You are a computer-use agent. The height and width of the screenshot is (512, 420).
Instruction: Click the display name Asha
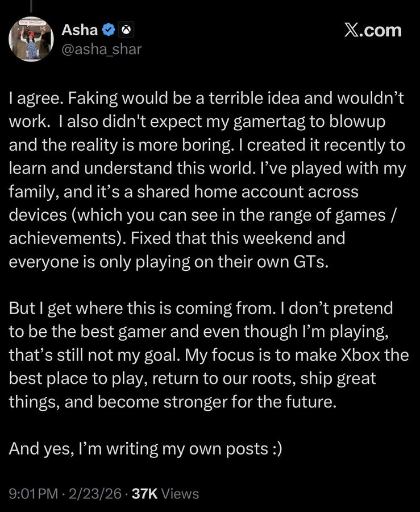pyautogui.click(x=79, y=31)
